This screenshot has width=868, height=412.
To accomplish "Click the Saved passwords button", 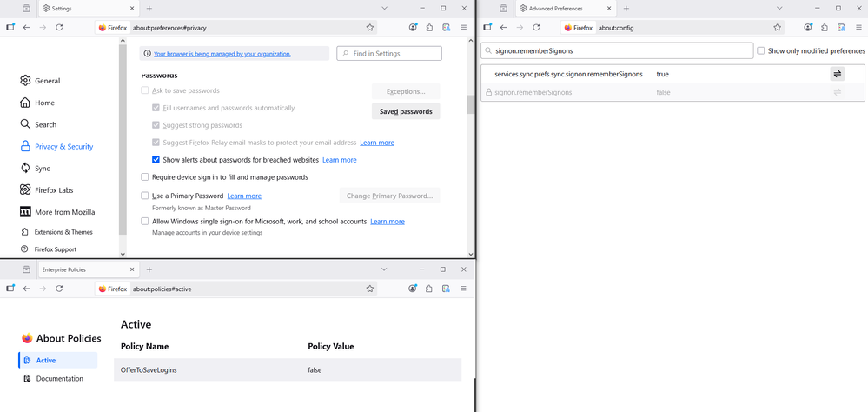I will 406,111.
